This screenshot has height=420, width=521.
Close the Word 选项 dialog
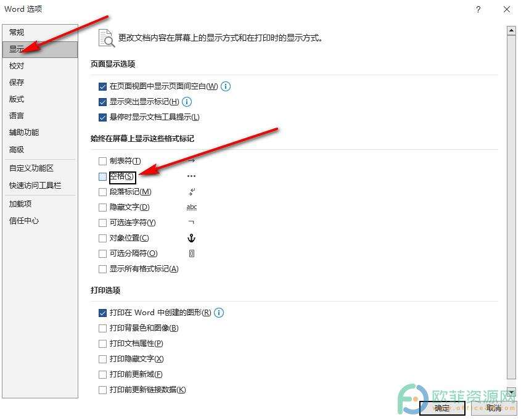[x=507, y=9]
